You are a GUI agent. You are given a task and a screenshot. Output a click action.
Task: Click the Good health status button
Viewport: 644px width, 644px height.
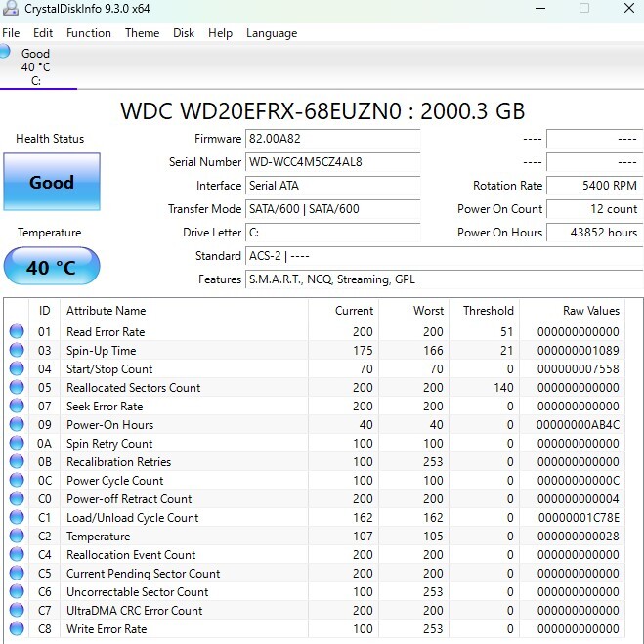point(52,182)
